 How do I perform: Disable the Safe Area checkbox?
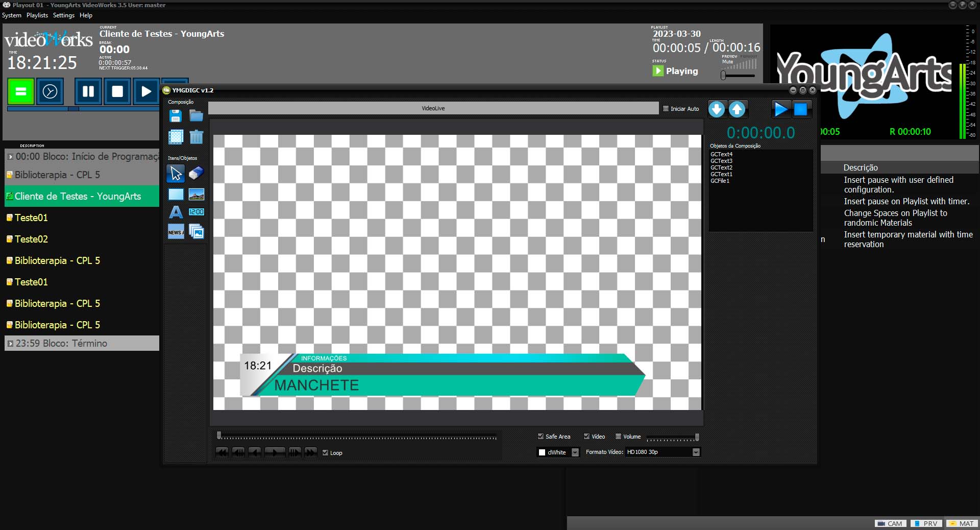[x=541, y=437]
